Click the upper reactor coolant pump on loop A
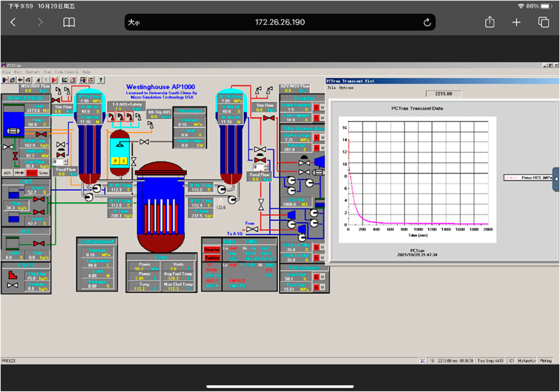 (97, 188)
